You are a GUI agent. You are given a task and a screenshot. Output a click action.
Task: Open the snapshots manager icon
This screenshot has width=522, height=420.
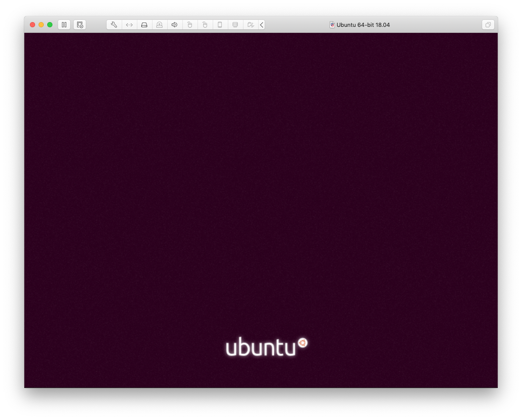coord(80,25)
